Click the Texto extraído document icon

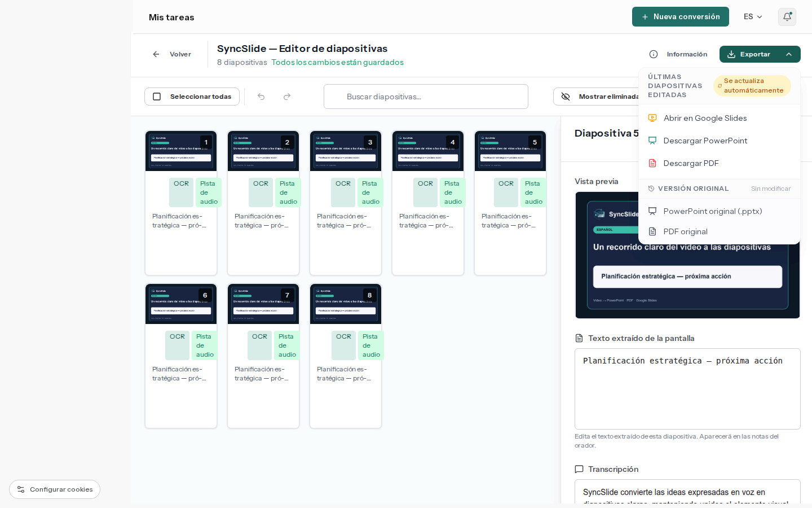point(579,338)
